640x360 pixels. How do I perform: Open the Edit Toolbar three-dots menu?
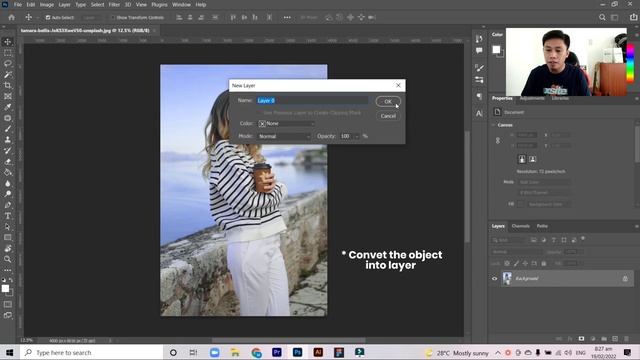pyautogui.click(x=8, y=270)
